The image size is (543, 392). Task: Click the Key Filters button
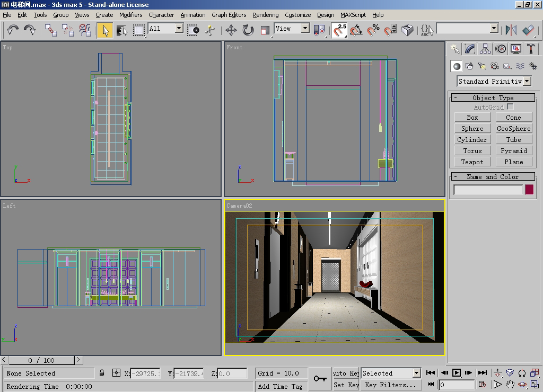390,385
